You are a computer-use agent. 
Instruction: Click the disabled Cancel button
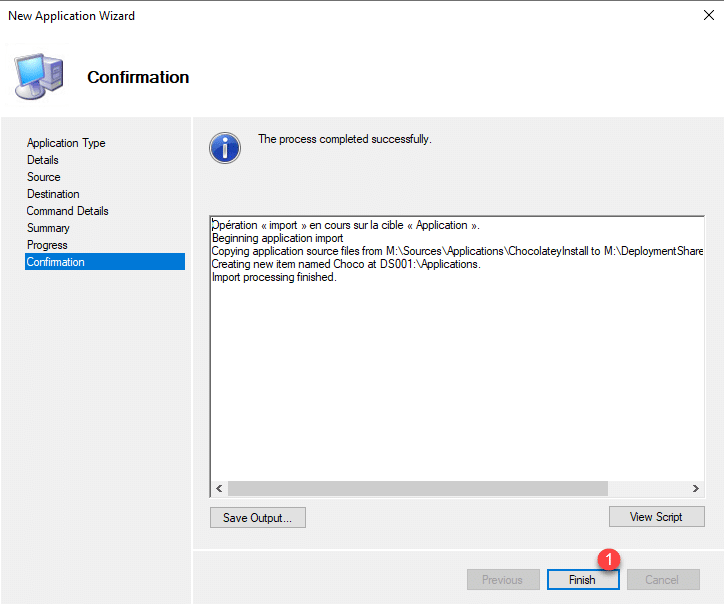coord(661,580)
